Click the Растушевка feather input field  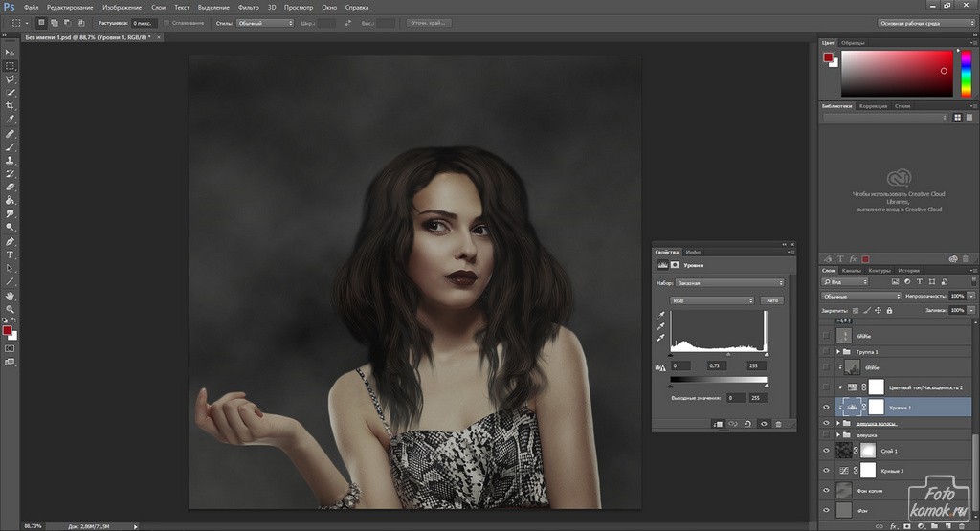144,23
